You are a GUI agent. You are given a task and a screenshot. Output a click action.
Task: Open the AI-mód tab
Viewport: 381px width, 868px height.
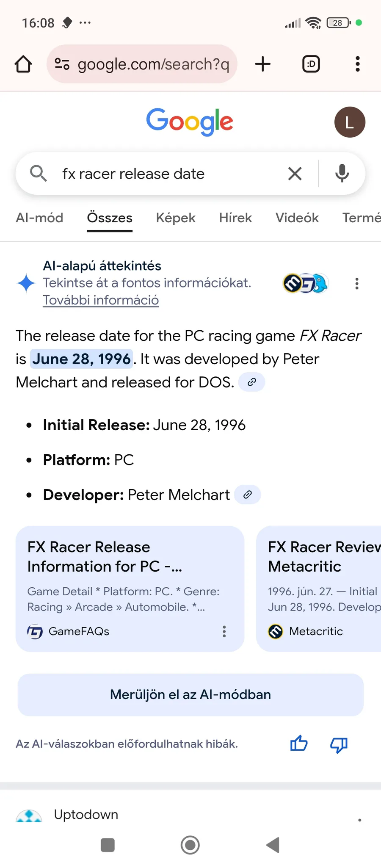coord(39,218)
